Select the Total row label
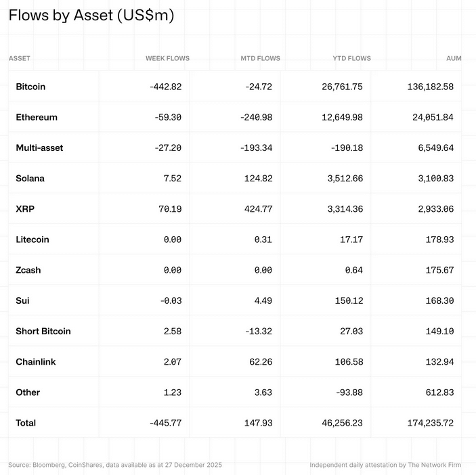Viewport: 476px width, 475px height. [x=26, y=423]
